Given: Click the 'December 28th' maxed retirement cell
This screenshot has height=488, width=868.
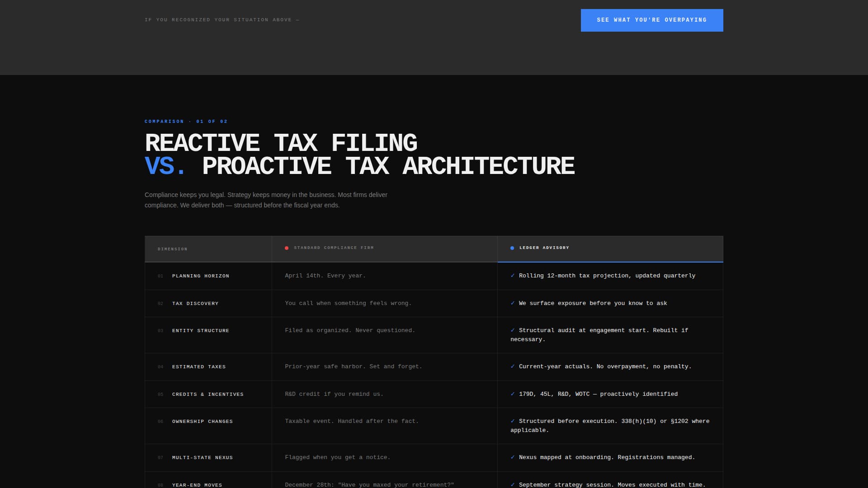Looking at the screenshot, I should coord(385,480).
